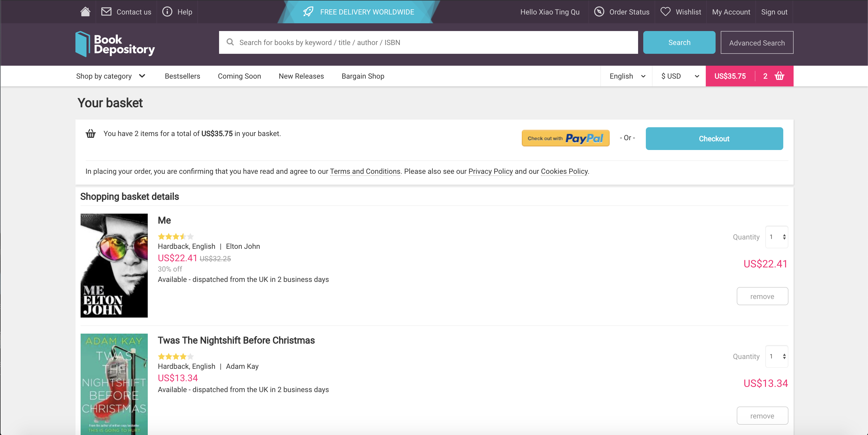Click author Elton John
868x435 pixels.
coord(243,246)
